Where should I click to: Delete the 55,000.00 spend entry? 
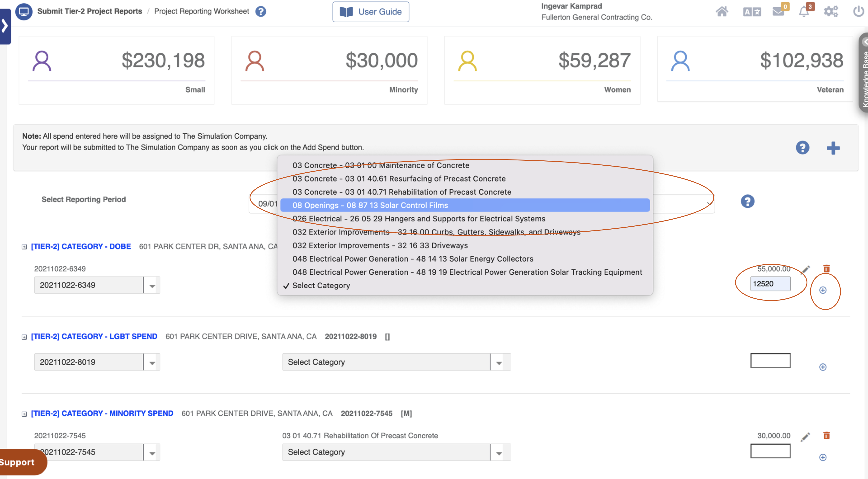click(826, 268)
